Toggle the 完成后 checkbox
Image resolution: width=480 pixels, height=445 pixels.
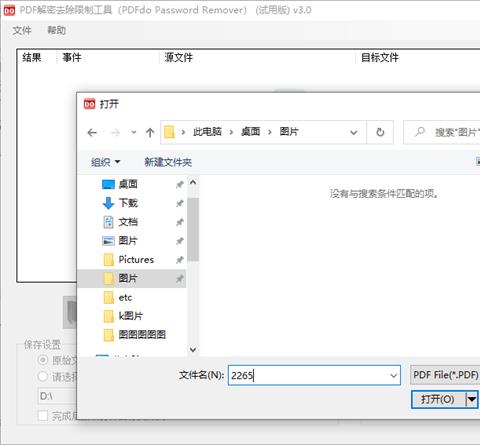pyautogui.click(x=43, y=416)
